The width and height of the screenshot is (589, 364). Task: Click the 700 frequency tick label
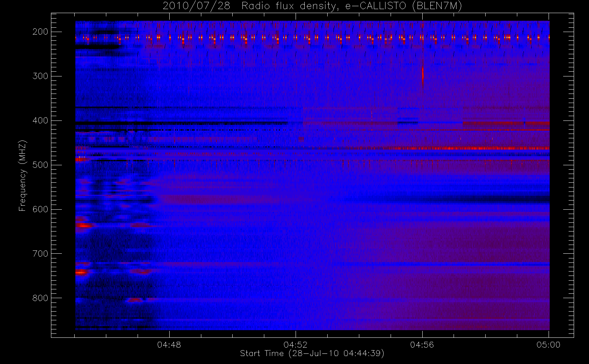[40, 254]
